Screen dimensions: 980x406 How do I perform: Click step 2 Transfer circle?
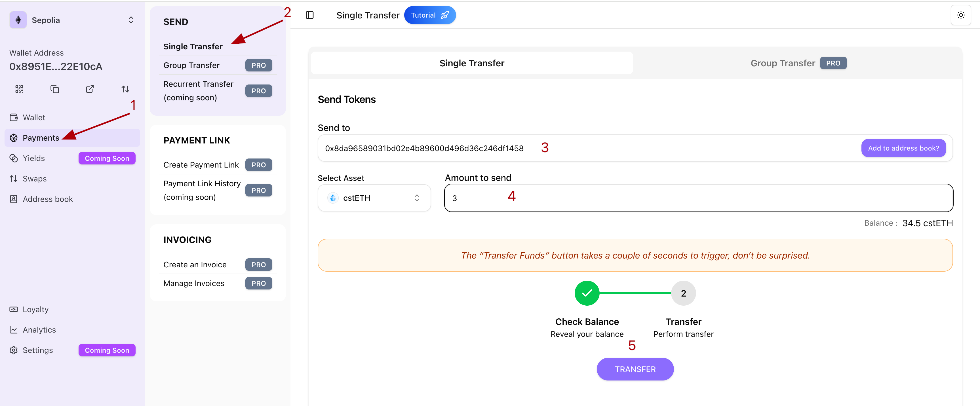point(683,293)
